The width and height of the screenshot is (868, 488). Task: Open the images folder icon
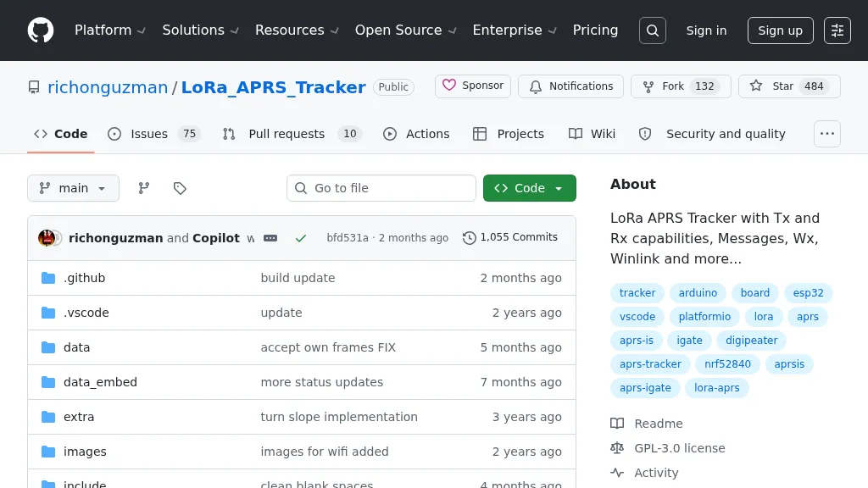pyautogui.click(x=48, y=452)
